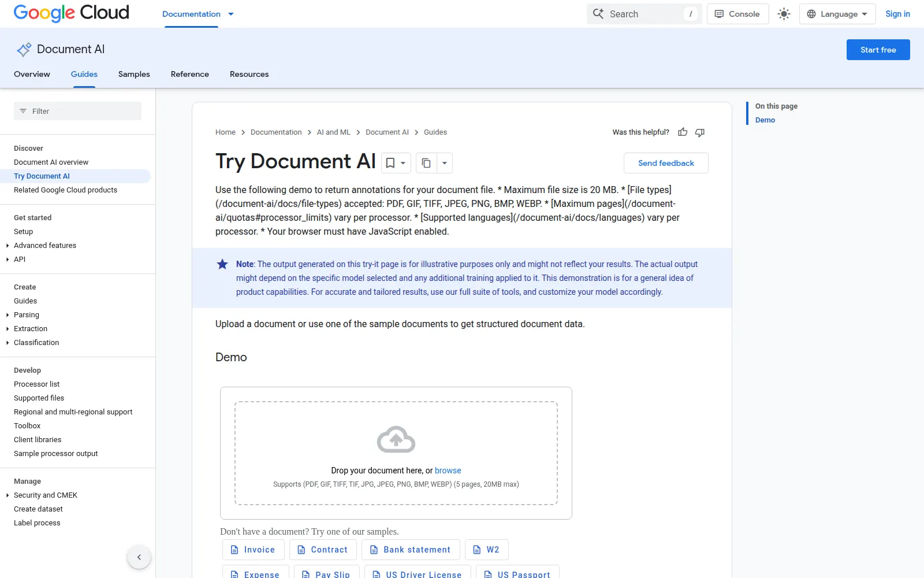
Task: Click the AI and ML breadcrumb
Action: [333, 132]
